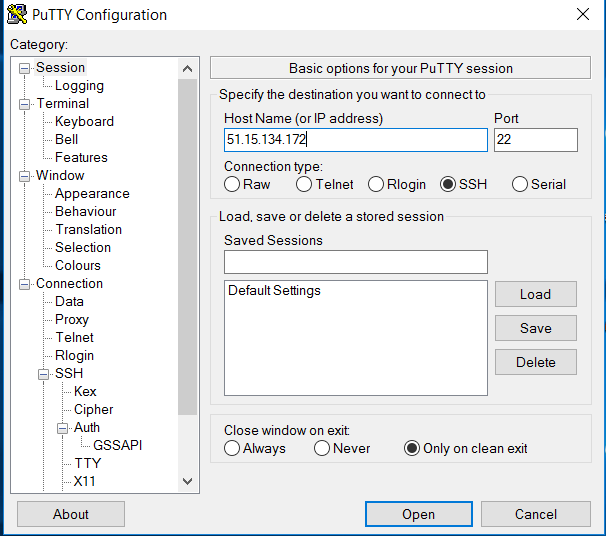This screenshot has height=536, width=606.
Task: Close the PuTTY Configuration window
Action: pos(583,14)
